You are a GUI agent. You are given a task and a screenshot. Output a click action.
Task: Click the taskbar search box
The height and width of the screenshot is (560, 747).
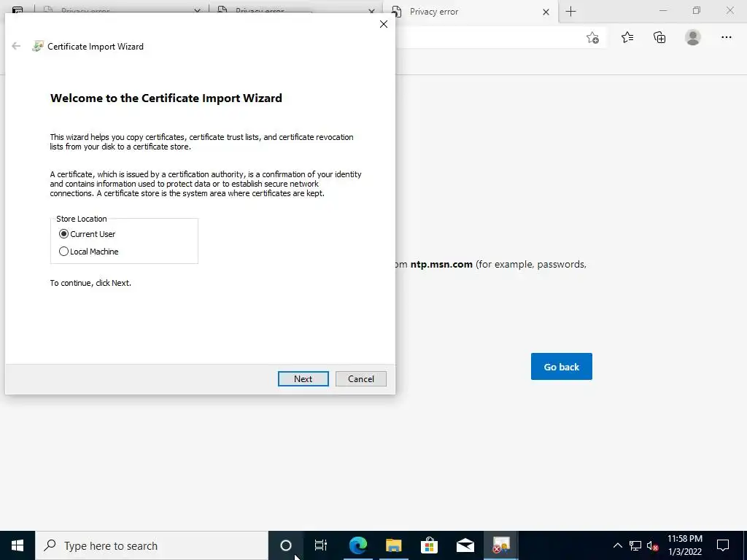click(x=152, y=545)
